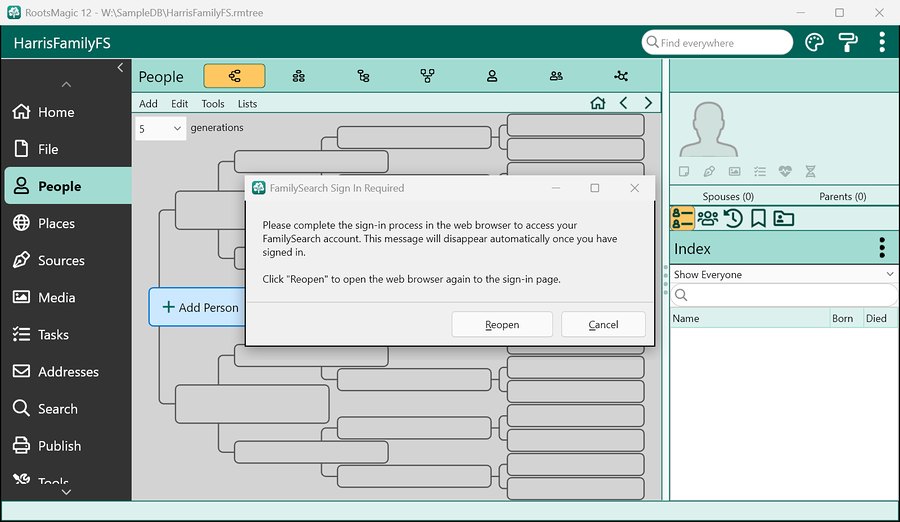Open the generations count dropdown
Image resolution: width=900 pixels, height=522 pixels.
click(x=160, y=129)
